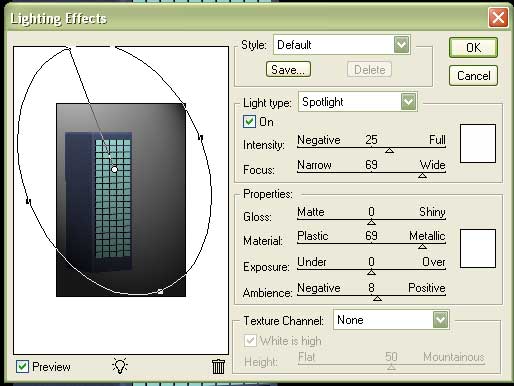Viewport: 514px width, 386px height.
Task: Toggle the Preview checkbox
Action: (22, 367)
